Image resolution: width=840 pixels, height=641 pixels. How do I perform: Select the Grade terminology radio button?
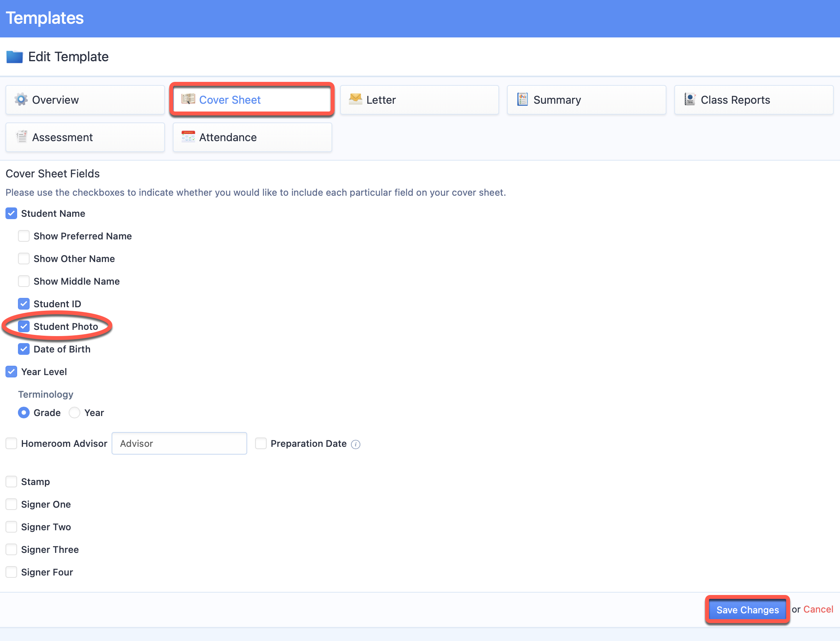(24, 413)
